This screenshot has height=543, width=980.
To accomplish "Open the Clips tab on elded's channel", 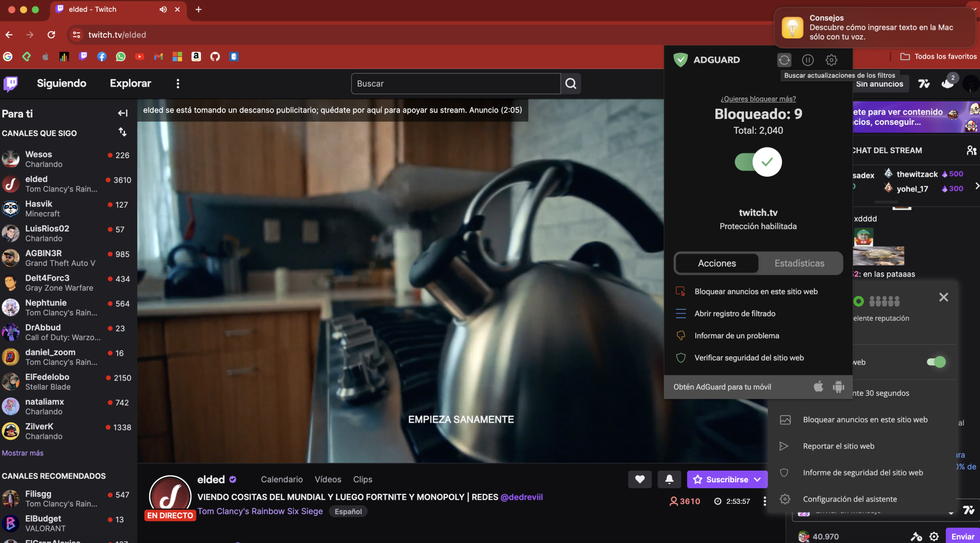I will tap(363, 479).
